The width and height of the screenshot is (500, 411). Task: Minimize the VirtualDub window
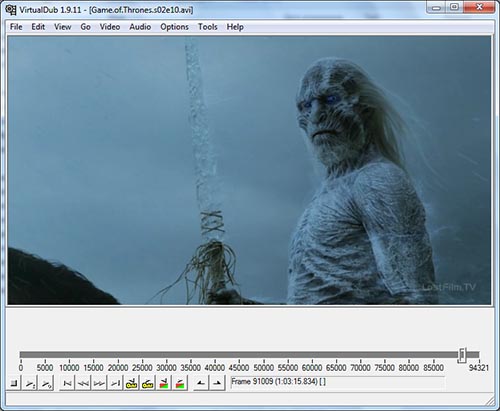[437, 7]
